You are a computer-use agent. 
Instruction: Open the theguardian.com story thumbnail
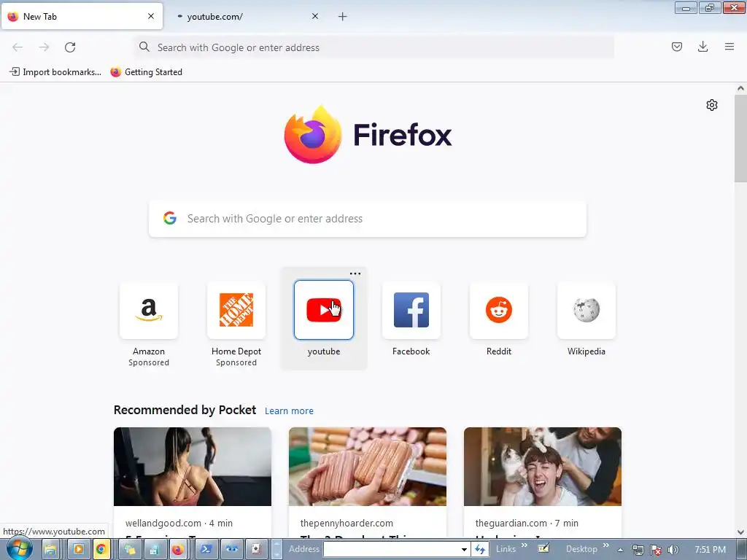(542, 466)
